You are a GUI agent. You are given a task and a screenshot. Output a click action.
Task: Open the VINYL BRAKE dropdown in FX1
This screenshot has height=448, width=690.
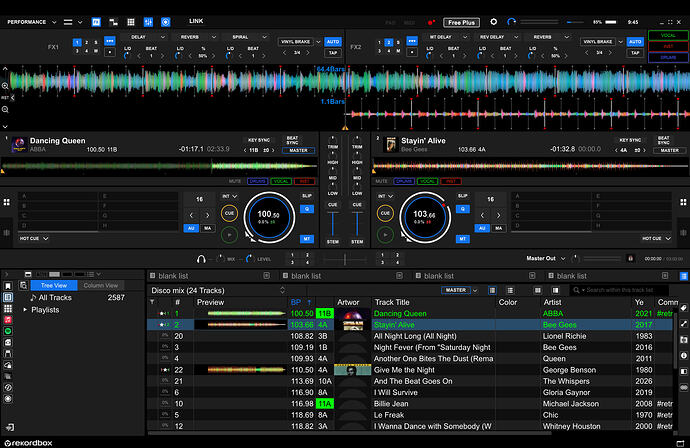299,42
